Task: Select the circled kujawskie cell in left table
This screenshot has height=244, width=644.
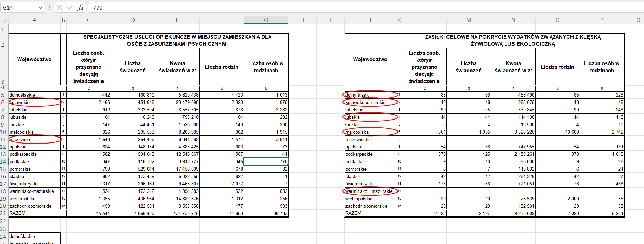Action: click(35, 103)
